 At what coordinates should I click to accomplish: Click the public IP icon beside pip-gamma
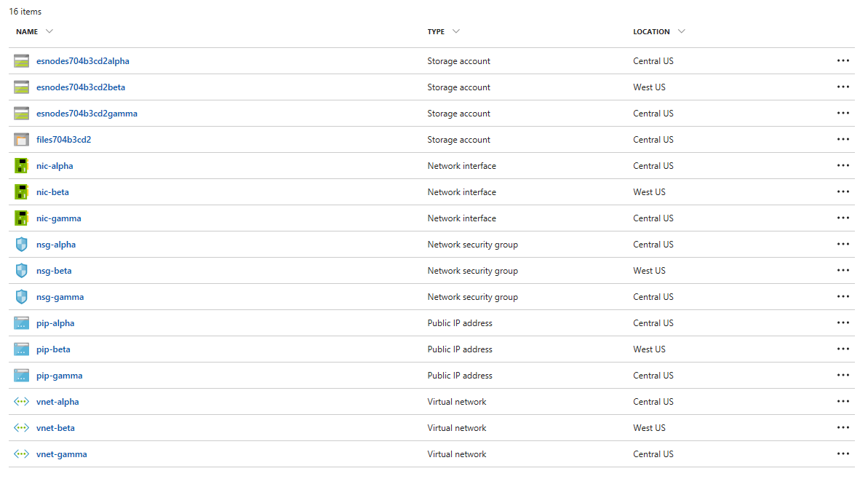coord(21,376)
